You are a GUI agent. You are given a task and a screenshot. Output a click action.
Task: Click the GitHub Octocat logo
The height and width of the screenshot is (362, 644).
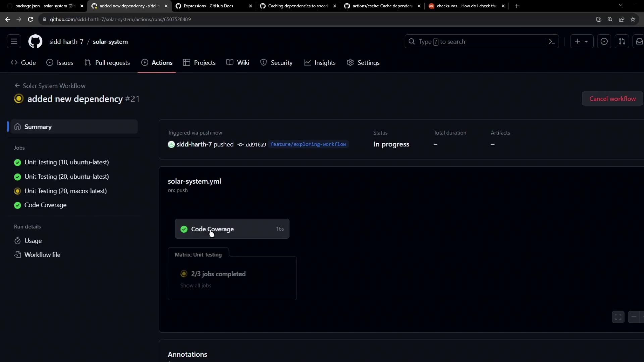tap(35, 42)
